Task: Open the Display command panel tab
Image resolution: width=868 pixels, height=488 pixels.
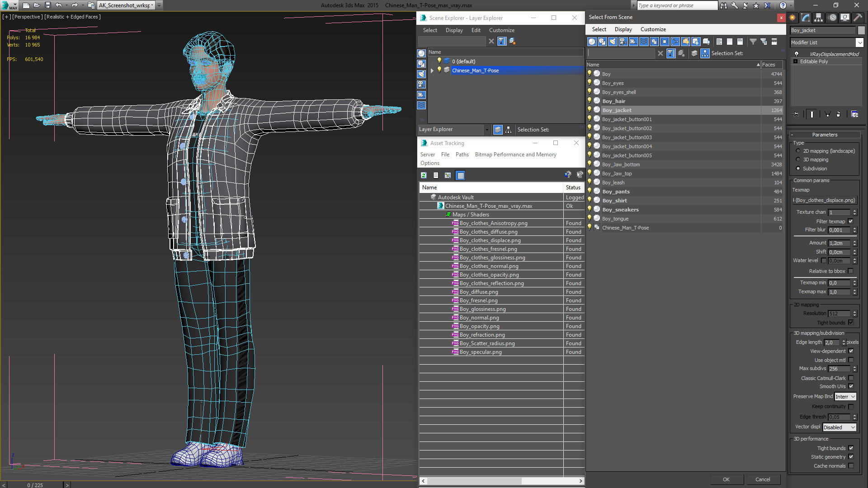Action: point(845,18)
